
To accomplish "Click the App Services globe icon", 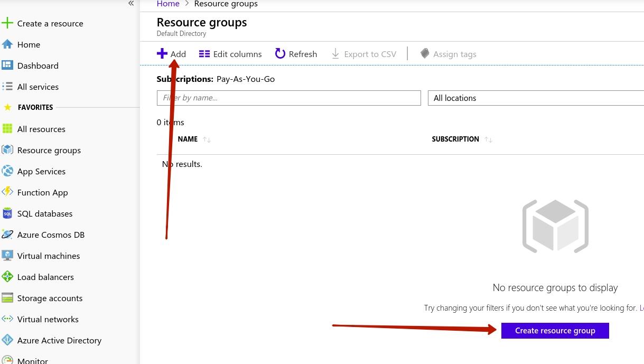I will click(7, 171).
